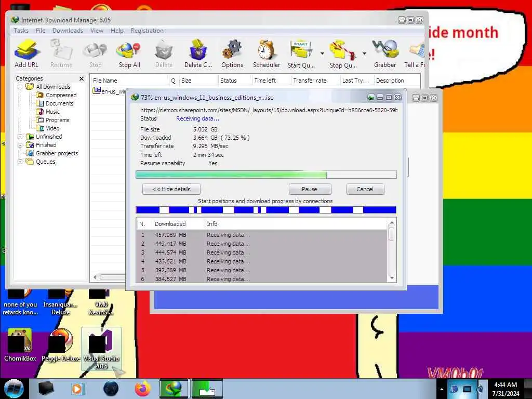Click the Add URL toolbar icon
Viewport: 532px width, 399px height.
[x=26, y=54]
